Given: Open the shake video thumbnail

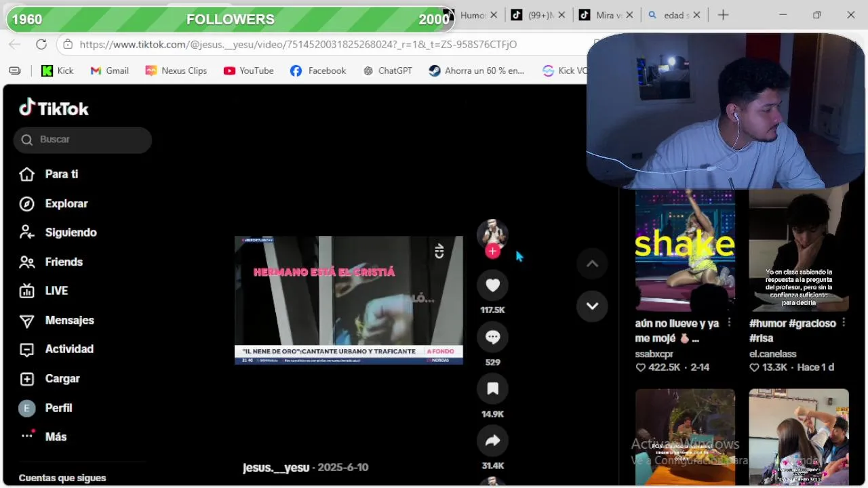Looking at the screenshot, I should [685, 250].
